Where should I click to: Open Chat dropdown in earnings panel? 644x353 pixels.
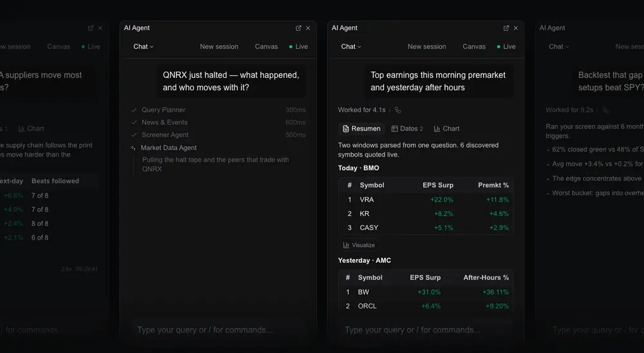pyautogui.click(x=351, y=46)
